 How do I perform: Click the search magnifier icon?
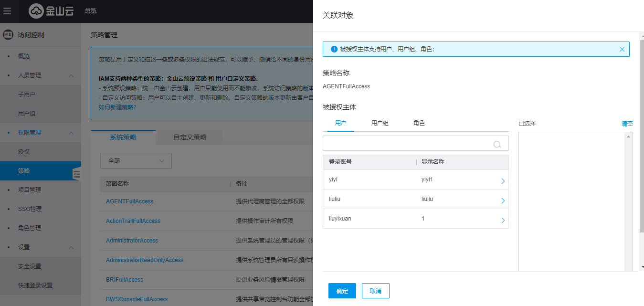coord(497,144)
